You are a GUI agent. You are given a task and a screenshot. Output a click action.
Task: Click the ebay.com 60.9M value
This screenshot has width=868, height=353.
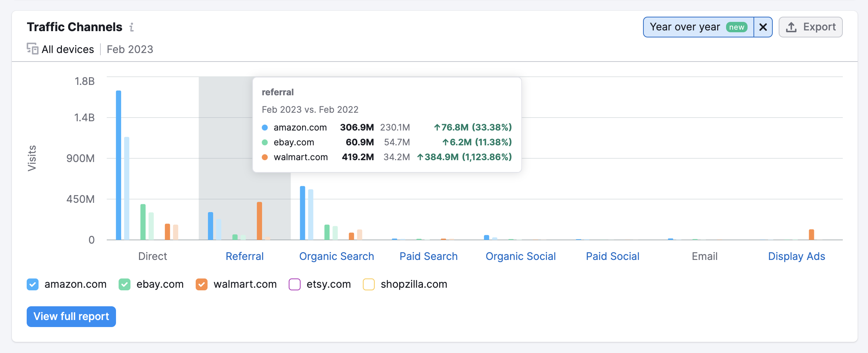coord(360,142)
